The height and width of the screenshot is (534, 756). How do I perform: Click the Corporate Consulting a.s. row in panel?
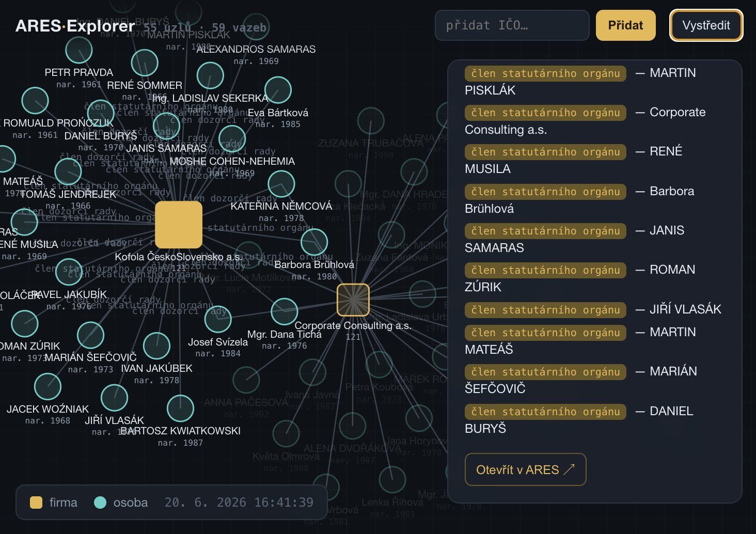[595, 121]
